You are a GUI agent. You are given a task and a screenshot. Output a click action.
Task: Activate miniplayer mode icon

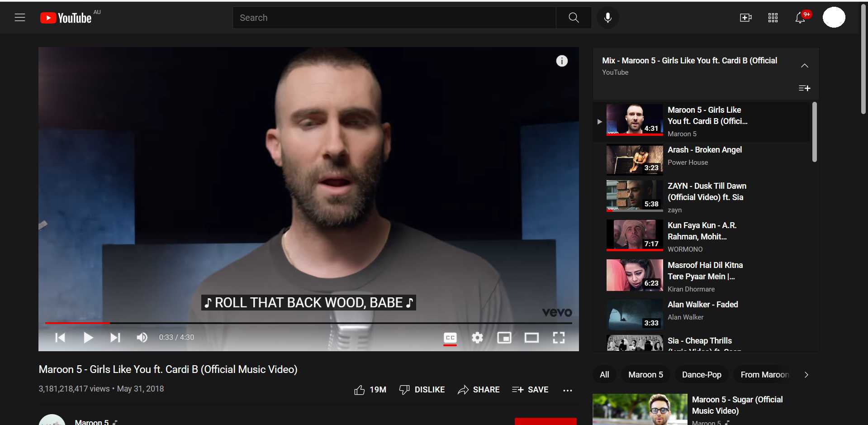coord(504,338)
